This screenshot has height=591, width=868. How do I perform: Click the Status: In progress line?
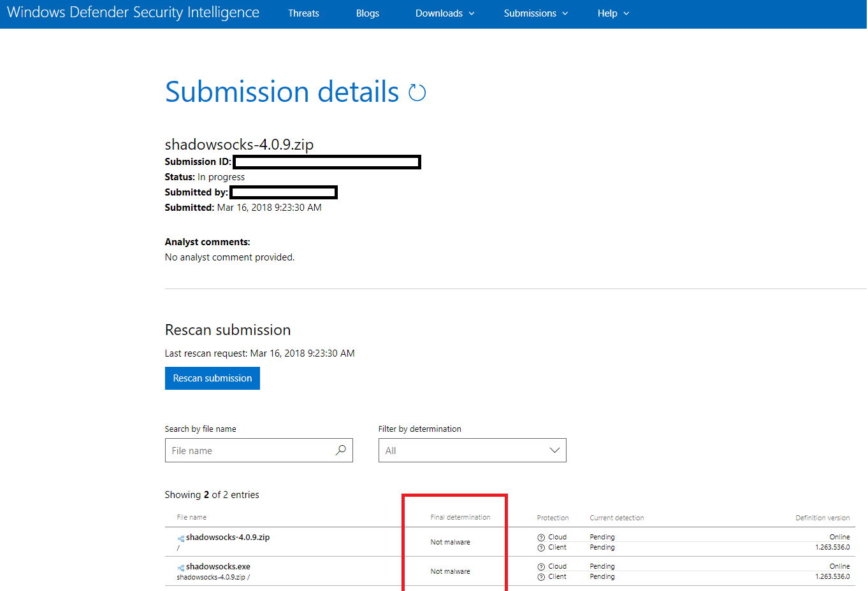click(x=205, y=177)
